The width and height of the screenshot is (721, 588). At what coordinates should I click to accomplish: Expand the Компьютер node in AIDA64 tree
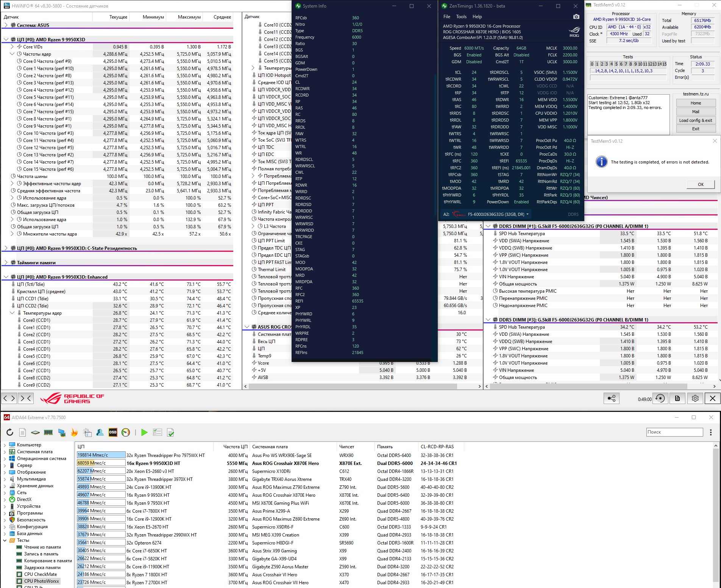click(x=5, y=445)
